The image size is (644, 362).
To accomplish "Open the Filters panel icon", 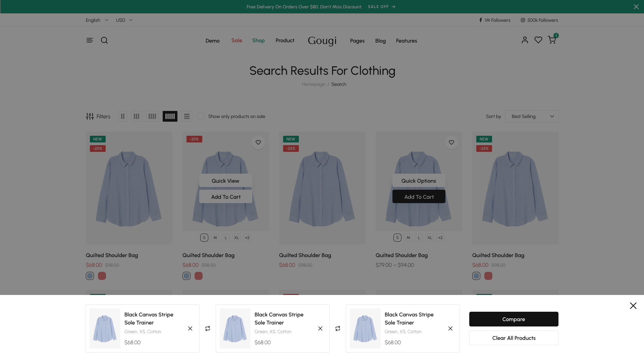I will 90,116.
